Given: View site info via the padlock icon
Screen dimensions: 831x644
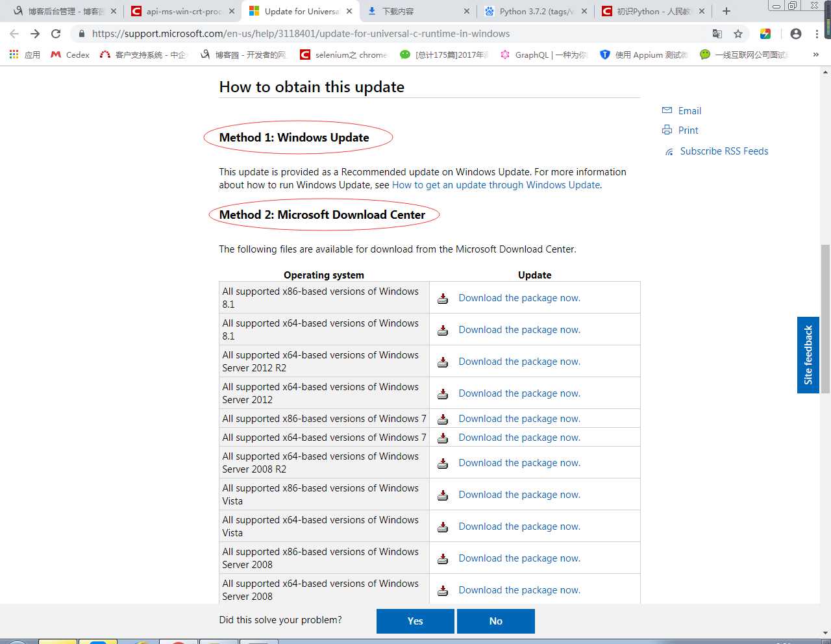Looking at the screenshot, I should (x=81, y=34).
